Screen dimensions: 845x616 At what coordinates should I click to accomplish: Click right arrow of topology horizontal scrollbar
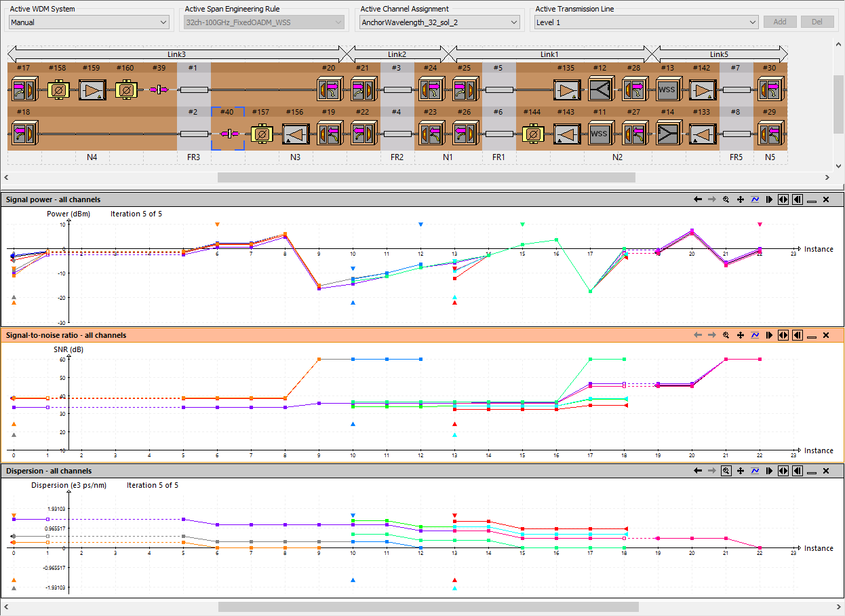pos(827,178)
